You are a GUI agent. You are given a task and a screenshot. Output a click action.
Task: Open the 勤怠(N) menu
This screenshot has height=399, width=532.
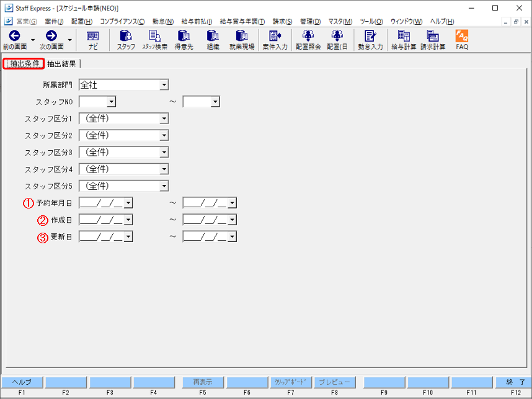(x=163, y=21)
